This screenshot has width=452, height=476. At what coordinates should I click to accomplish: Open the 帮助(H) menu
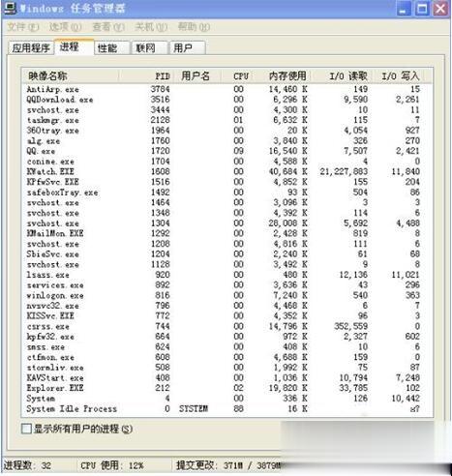[194, 27]
